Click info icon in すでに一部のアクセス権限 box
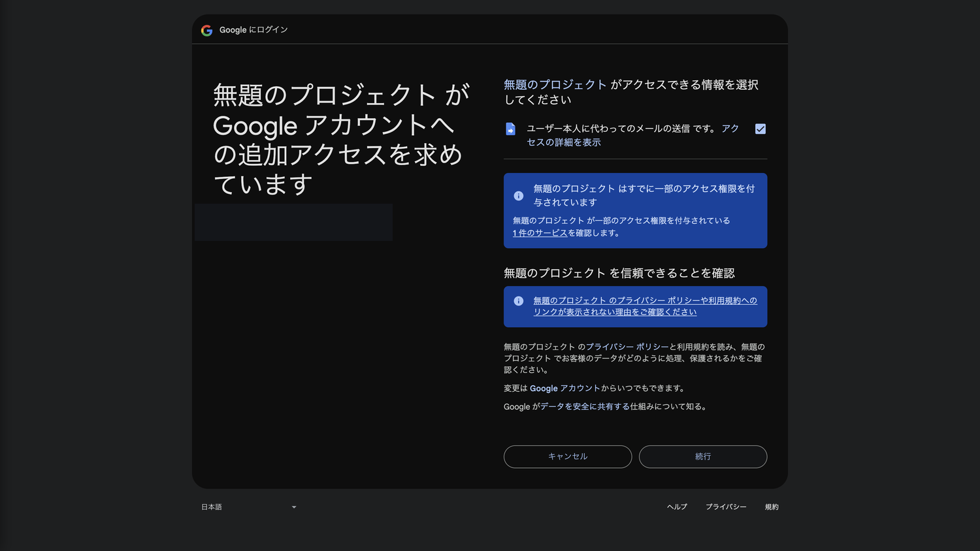The width and height of the screenshot is (980, 551). coord(518,196)
